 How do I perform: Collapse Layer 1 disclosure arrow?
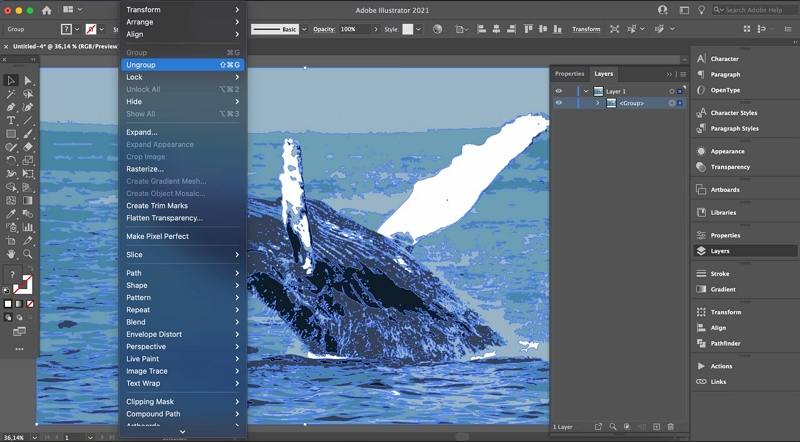586,91
